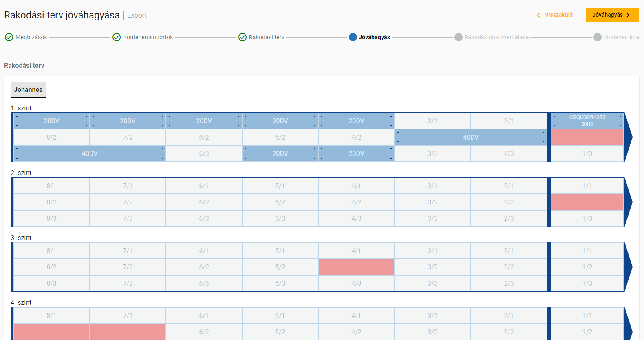
Task: Click the left chevron beside Visszaküld
Action: click(538, 15)
